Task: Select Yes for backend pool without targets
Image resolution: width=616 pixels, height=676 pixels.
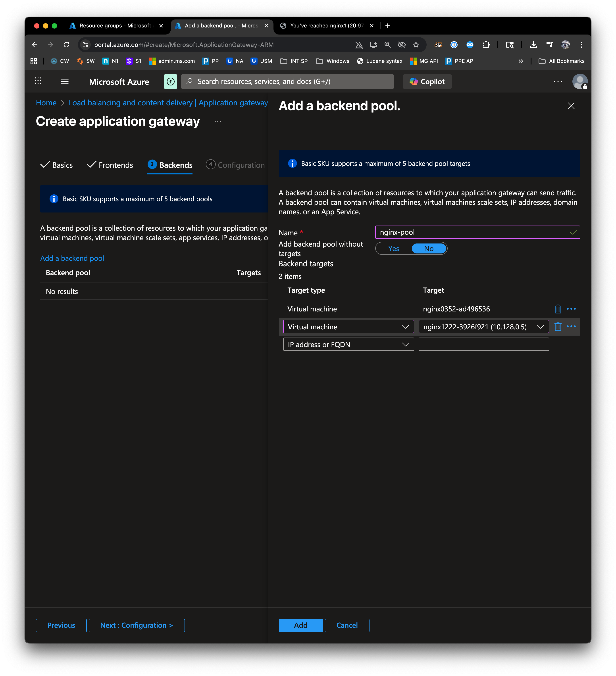Action: click(x=393, y=249)
